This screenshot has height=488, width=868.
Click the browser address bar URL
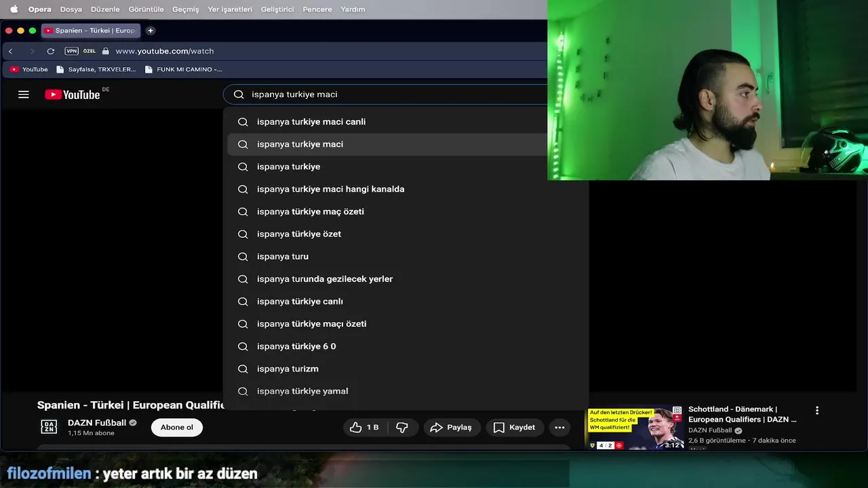(x=164, y=51)
